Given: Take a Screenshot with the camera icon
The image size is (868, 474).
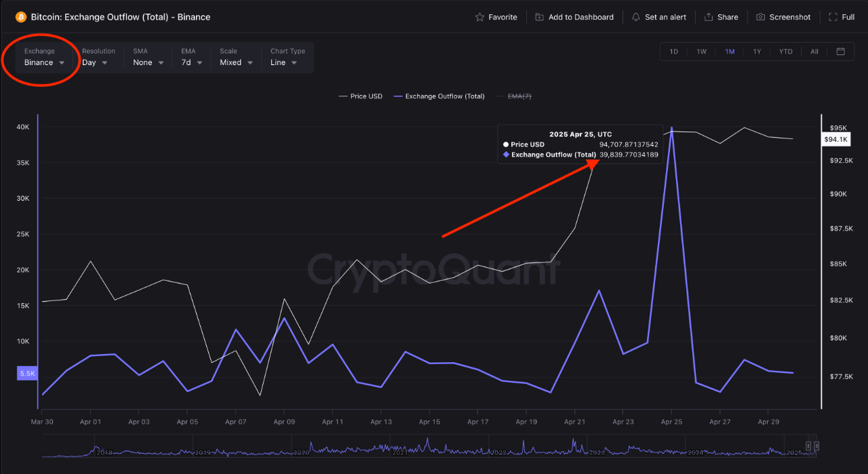Looking at the screenshot, I should (x=759, y=17).
